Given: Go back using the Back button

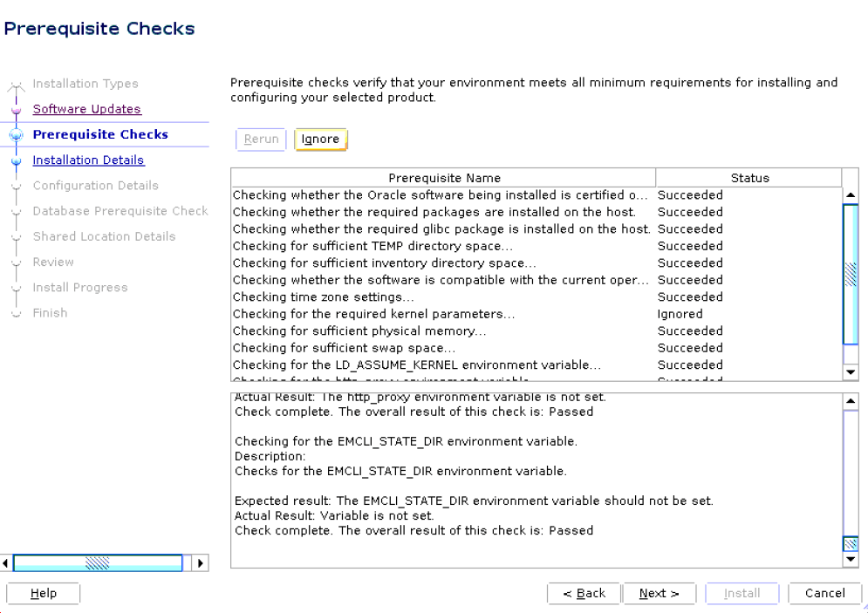Looking at the screenshot, I should click(584, 593).
